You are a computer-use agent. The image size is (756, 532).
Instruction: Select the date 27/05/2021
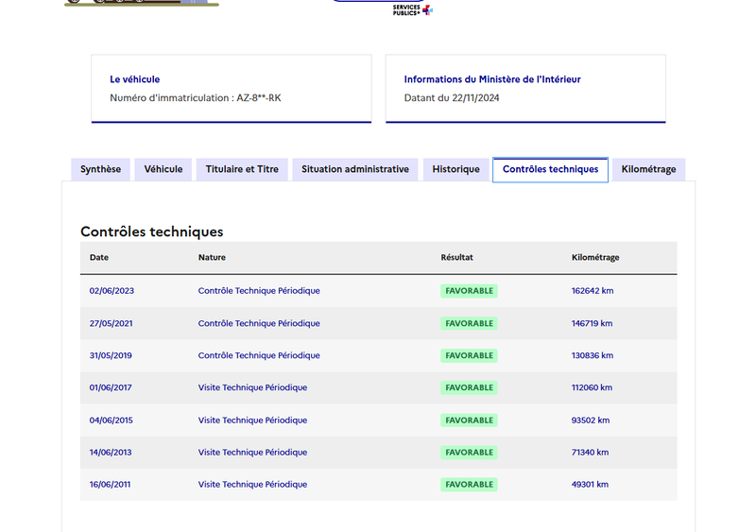pyautogui.click(x=111, y=323)
